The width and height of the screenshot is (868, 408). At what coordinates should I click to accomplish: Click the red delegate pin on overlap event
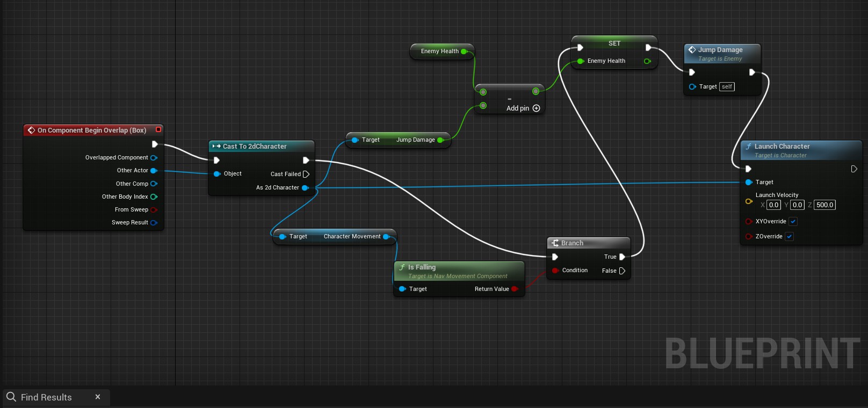click(158, 129)
